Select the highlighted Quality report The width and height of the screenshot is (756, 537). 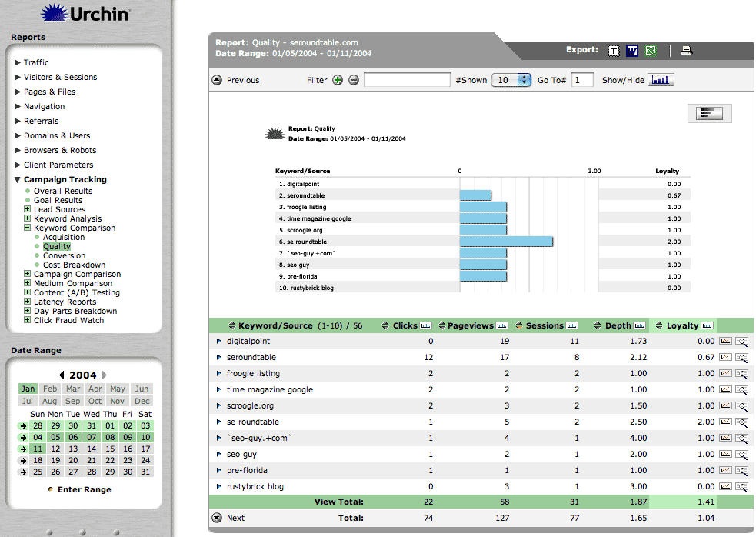(57, 246)
